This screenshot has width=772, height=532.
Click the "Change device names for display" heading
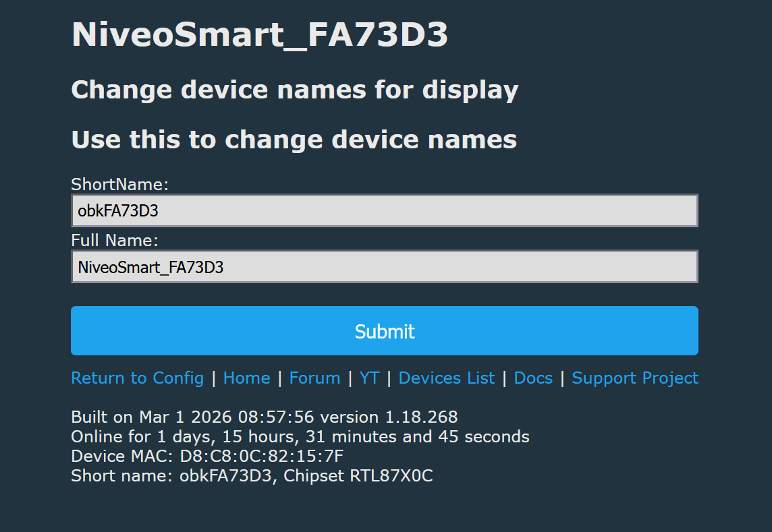(x=295, y=90)
